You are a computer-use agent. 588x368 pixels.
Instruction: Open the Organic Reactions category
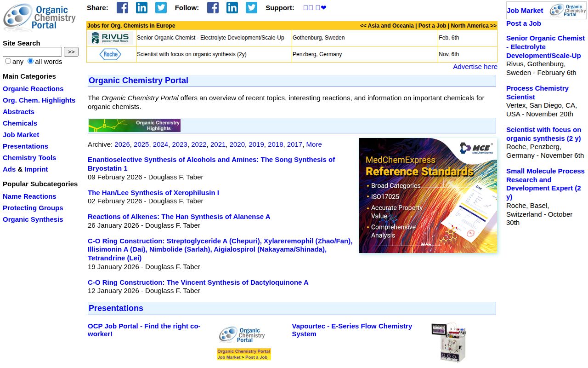(33, 88)
